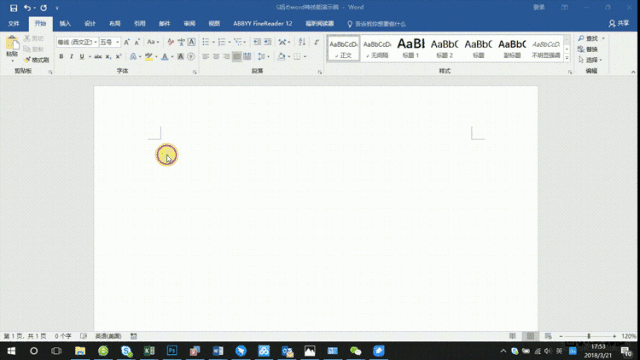
Task: Align text to the left
Action: click(205, 57)
